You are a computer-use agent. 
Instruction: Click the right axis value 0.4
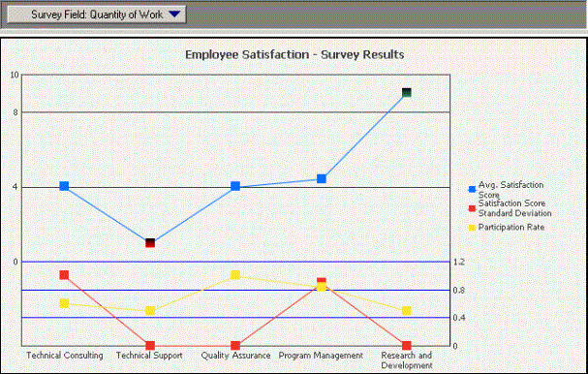click(458, 318)
